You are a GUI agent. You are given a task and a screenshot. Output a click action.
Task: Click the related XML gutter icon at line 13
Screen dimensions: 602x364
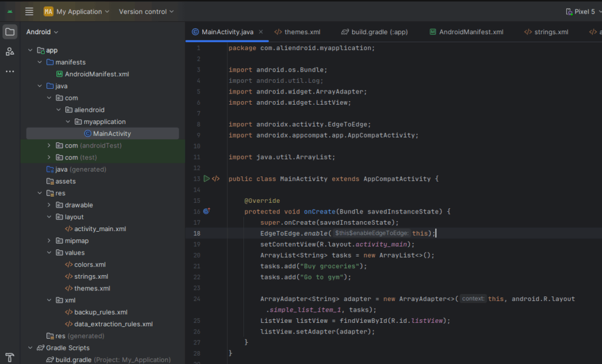[x=216, y=179]
